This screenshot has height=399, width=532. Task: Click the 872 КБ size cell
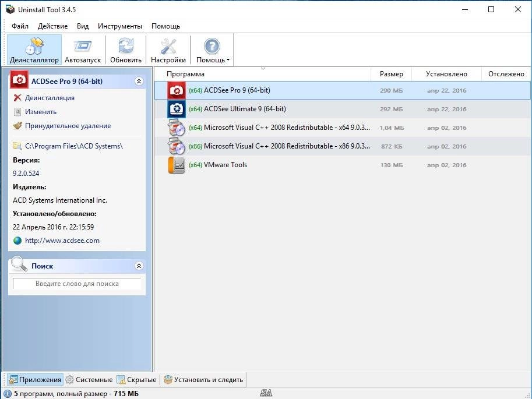(x=392, y=147)
